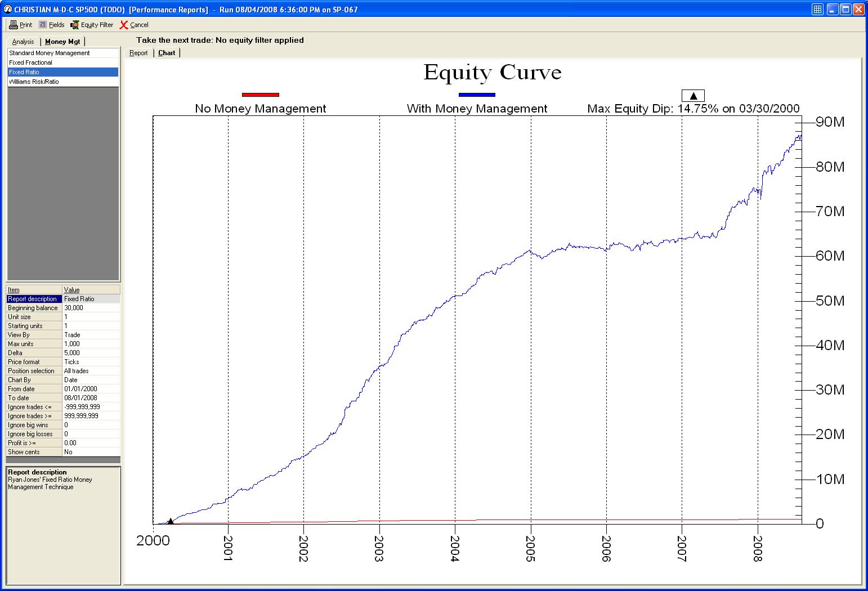Click the Starting units row label
The height and width of the screenshot is (591, 868).
[34, 326]
